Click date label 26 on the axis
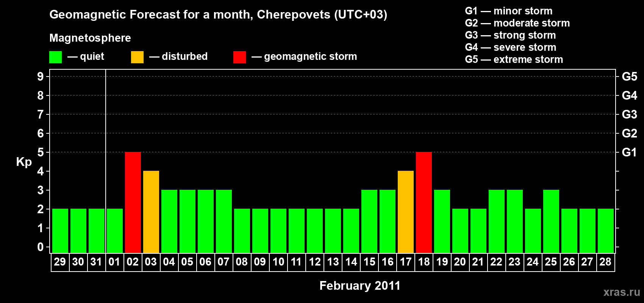 (569, 262)
